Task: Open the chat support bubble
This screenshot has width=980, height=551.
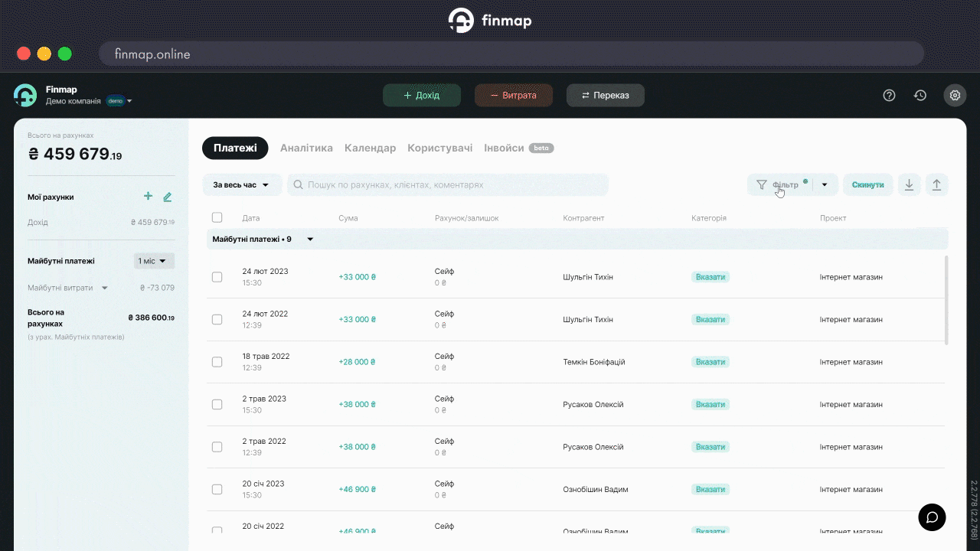Action: click(x=932, y=517)
